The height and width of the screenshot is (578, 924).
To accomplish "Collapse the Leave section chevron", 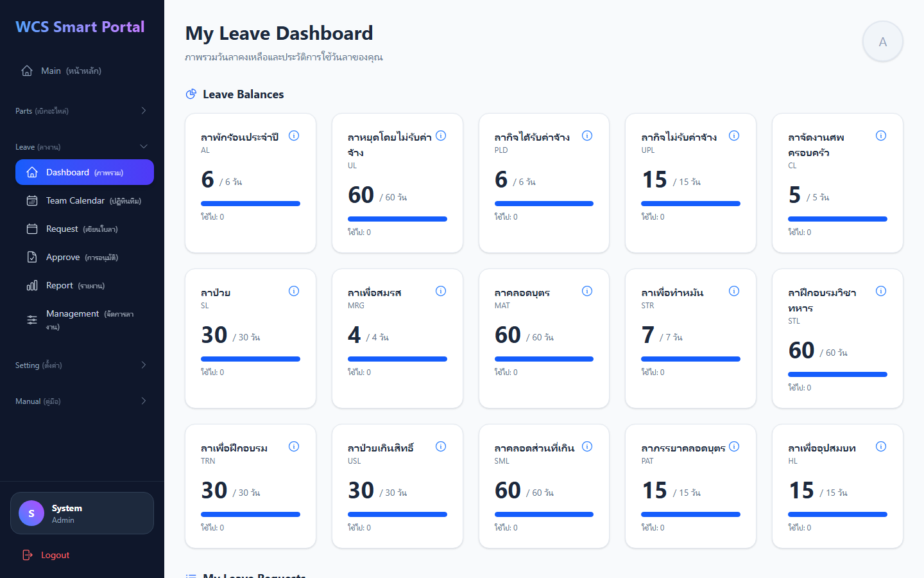I will pos(144,146).
